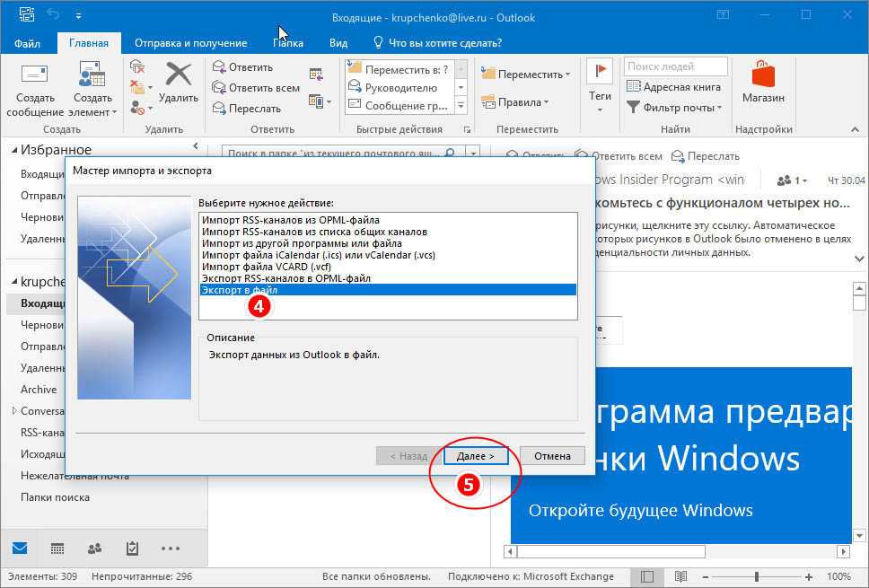Open People view in bottom navigation bar

[94, 549]
